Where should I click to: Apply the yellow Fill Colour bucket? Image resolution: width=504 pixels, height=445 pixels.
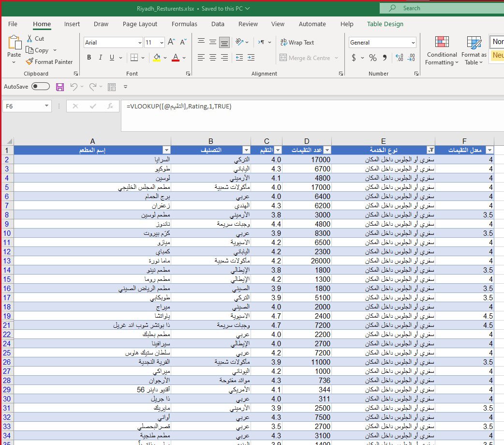click(157, 58)
